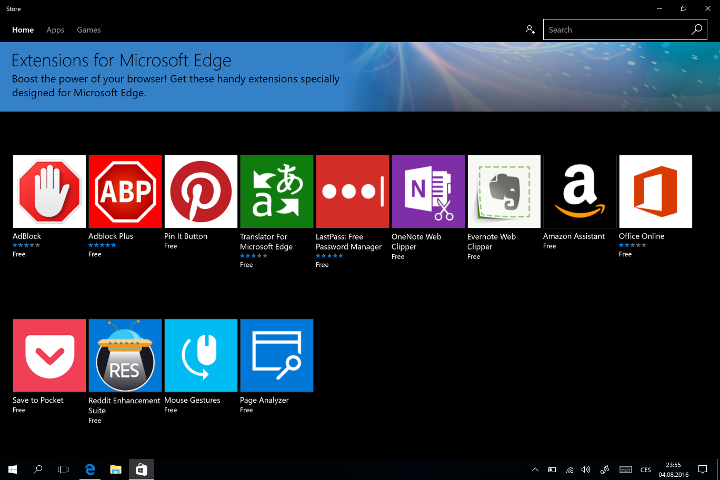Click the AdBlock title text
720x480 pixels.
tap(27, 236)
